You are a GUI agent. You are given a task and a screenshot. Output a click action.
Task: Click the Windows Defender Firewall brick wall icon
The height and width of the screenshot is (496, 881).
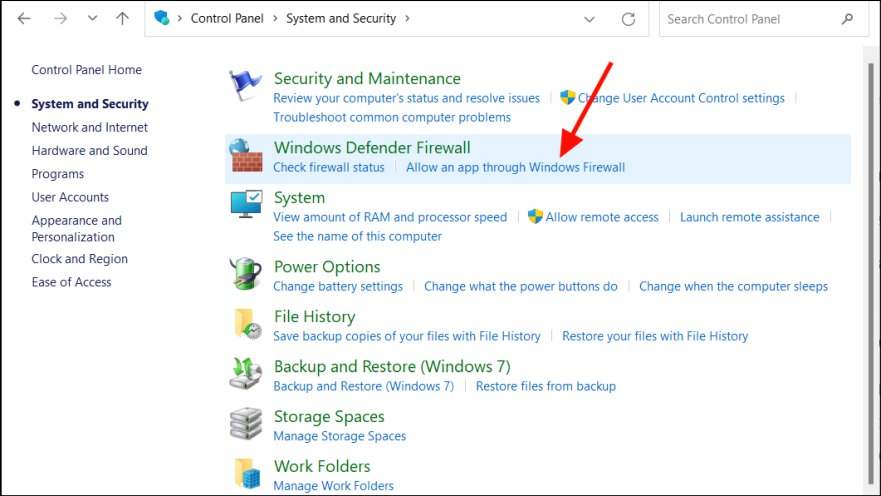coord(245,156)
